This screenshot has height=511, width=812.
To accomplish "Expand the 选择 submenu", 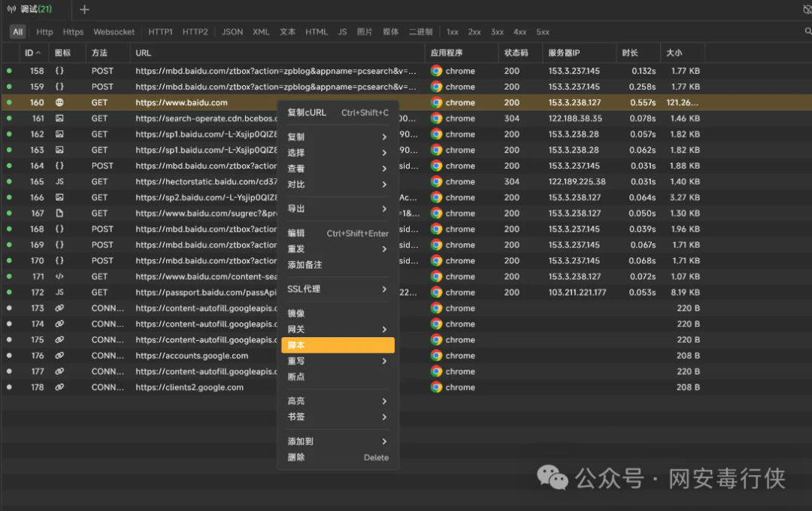I will pos(338,153).
